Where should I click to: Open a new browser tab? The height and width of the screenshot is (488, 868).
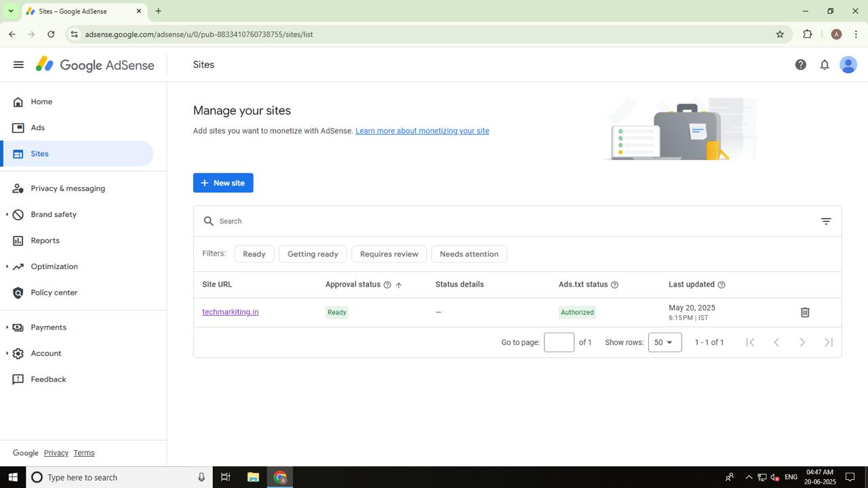pyautogui.click(x=158, y=11)
